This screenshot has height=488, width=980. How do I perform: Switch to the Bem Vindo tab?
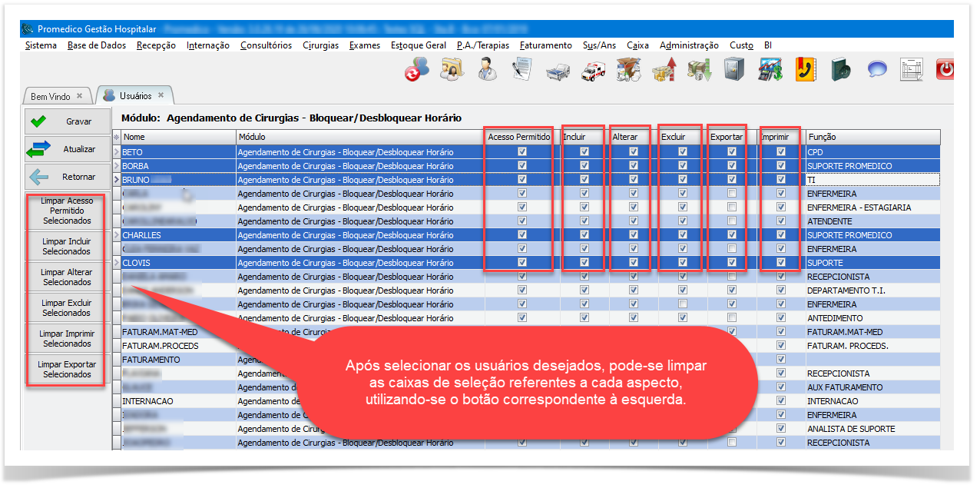pos(51,96)
